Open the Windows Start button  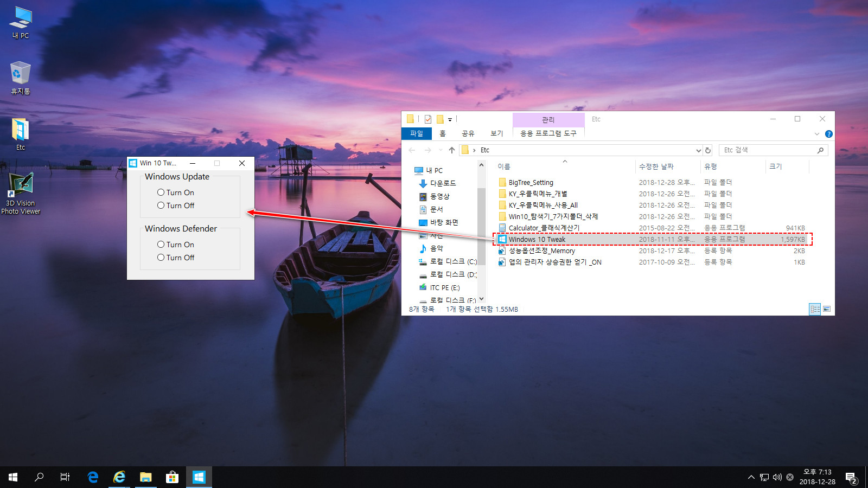coord(13,477)
